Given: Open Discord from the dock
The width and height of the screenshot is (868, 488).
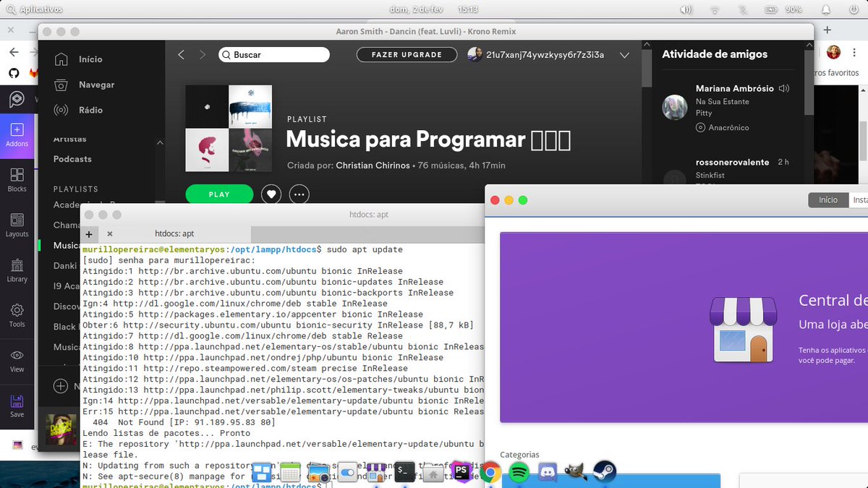Looking at the screenshot, I should click(x=548, y=472).
